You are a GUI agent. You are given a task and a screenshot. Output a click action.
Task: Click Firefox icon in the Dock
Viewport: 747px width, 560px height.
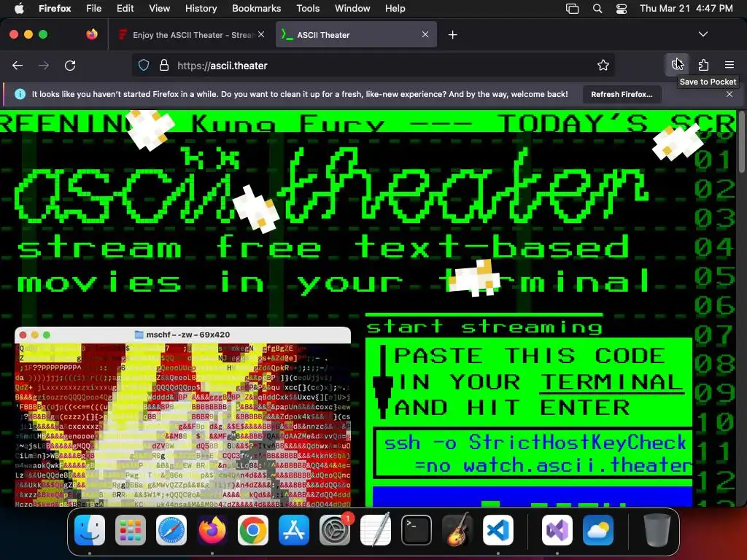(212, 530)
